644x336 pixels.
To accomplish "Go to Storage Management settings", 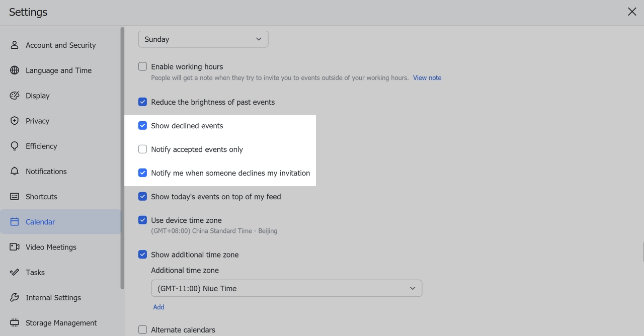I will [61, 323].
